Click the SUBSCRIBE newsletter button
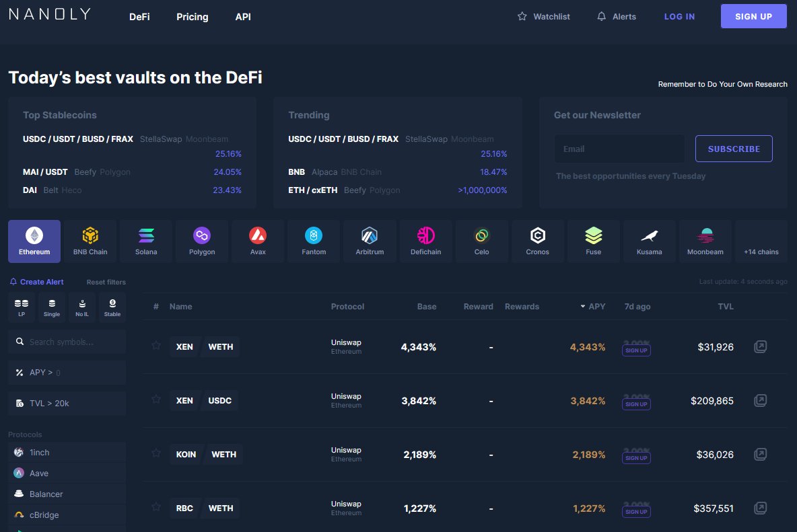 coord(734,149)
